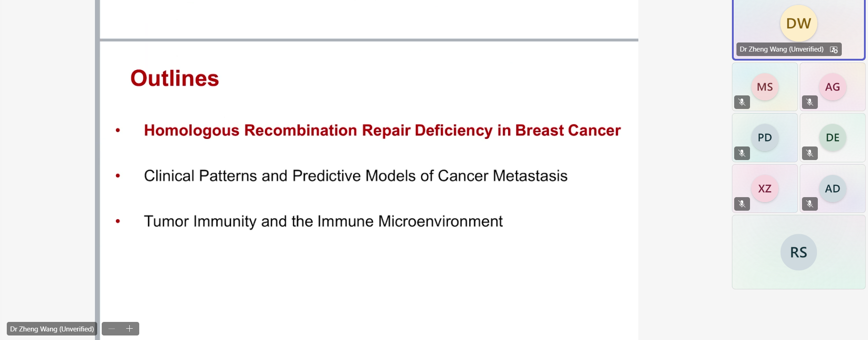Screen dimensions: 868x340
Task: Click the muted microphone icon on AD tile
Action: point(810,204)
